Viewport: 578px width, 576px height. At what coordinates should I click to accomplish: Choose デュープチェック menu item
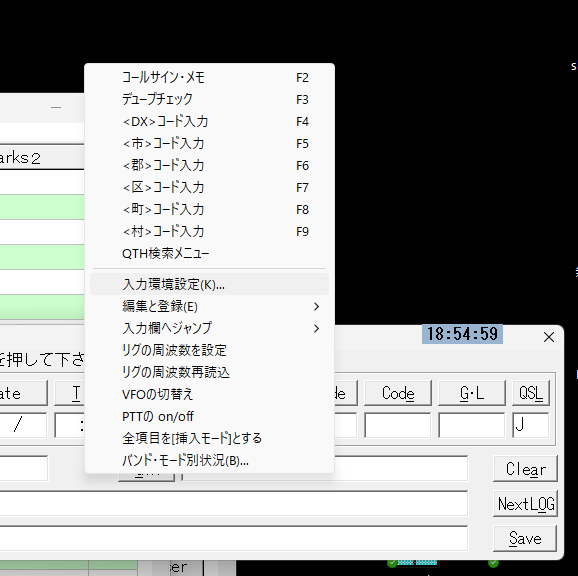coord(209,100)
